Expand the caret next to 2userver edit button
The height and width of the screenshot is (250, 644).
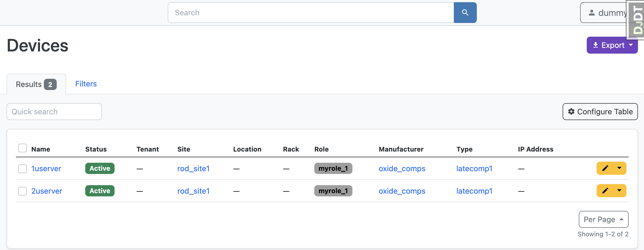(620, 191)
